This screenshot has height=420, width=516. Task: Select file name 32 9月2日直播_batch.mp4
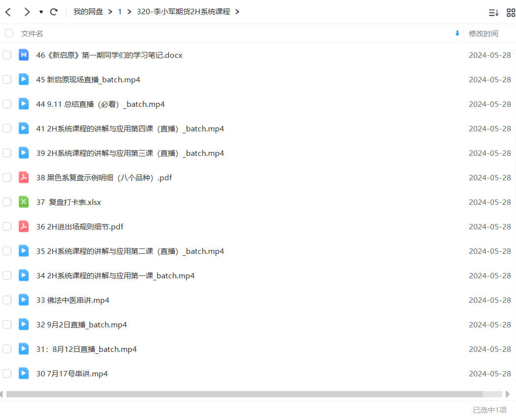[81, 325]
